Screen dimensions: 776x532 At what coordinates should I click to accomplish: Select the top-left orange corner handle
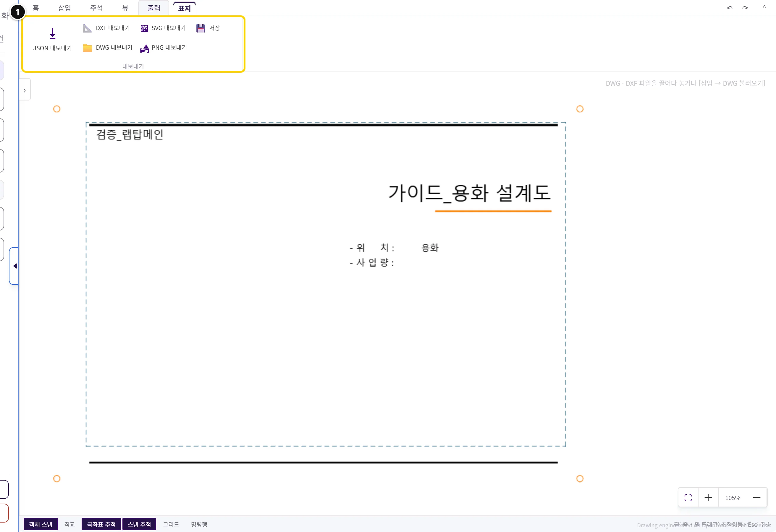[x=57, y=109]
